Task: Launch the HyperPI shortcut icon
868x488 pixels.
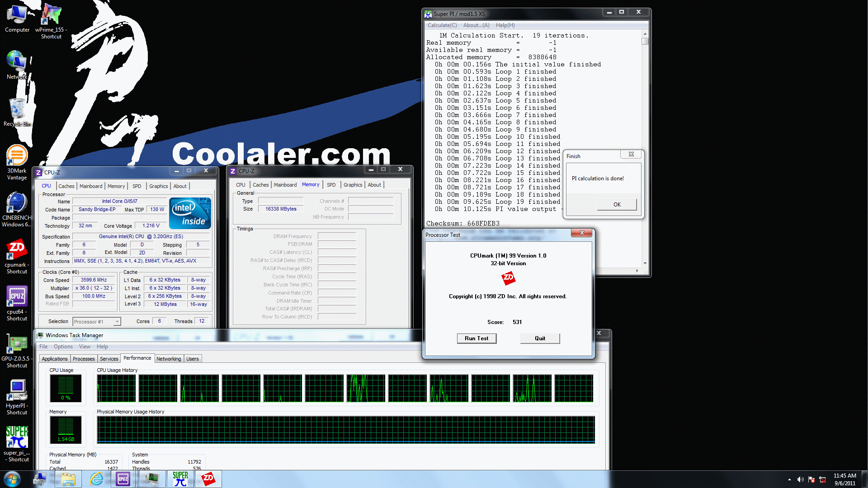Action: 17,397
